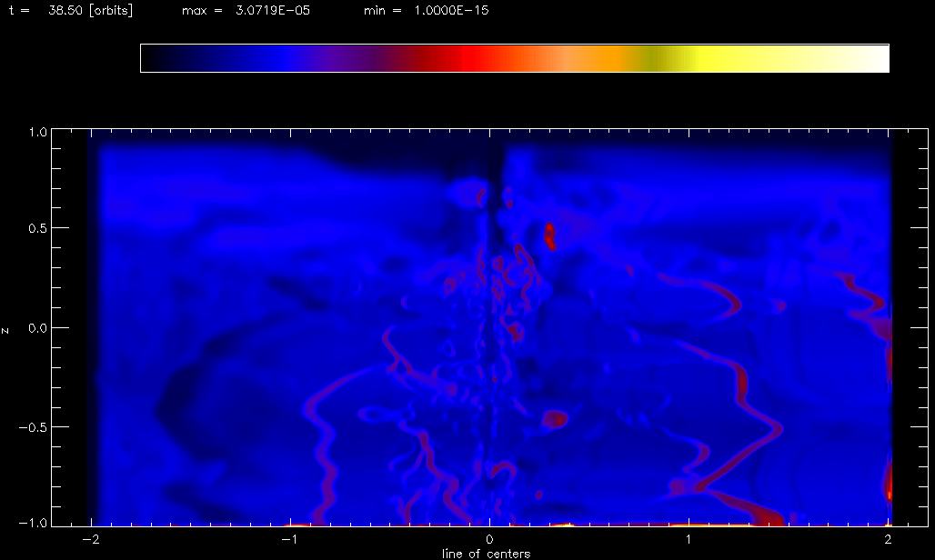Click the vertical "z" axis label
Viewport: 935px width, 560px height.
pos(5,330)
